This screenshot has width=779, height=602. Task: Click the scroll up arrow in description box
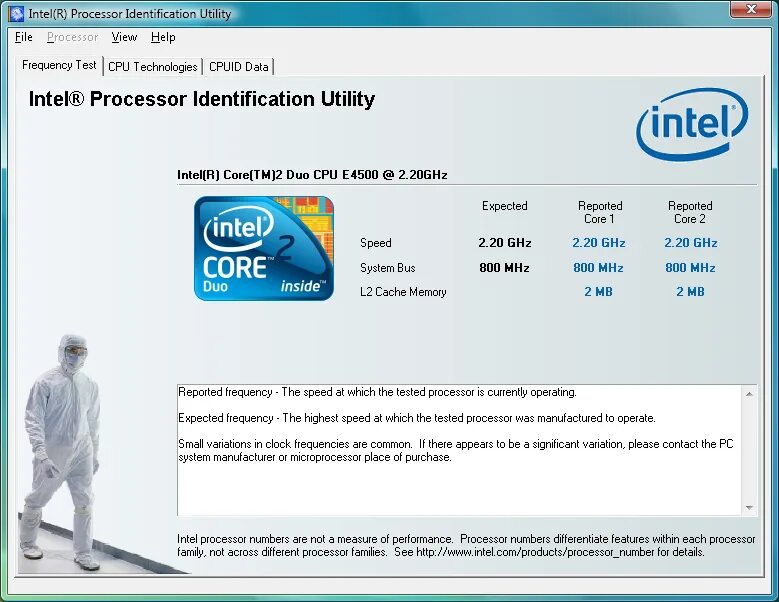click(749, 394)
